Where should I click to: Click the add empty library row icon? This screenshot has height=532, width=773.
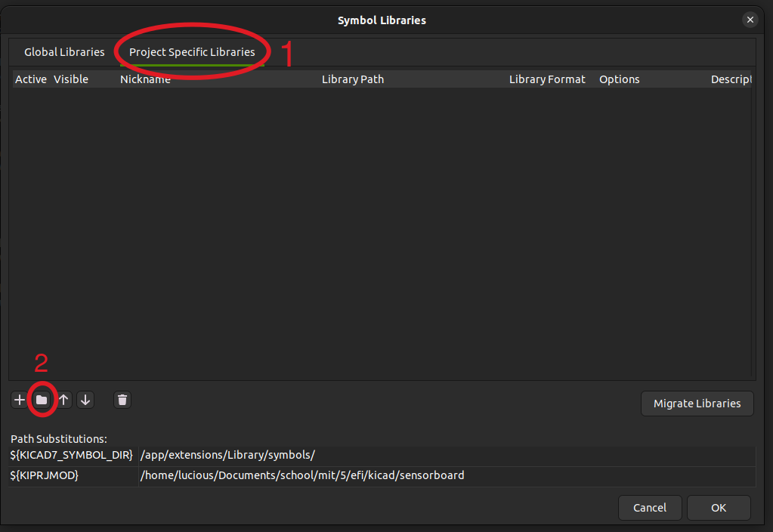[19, 399]
